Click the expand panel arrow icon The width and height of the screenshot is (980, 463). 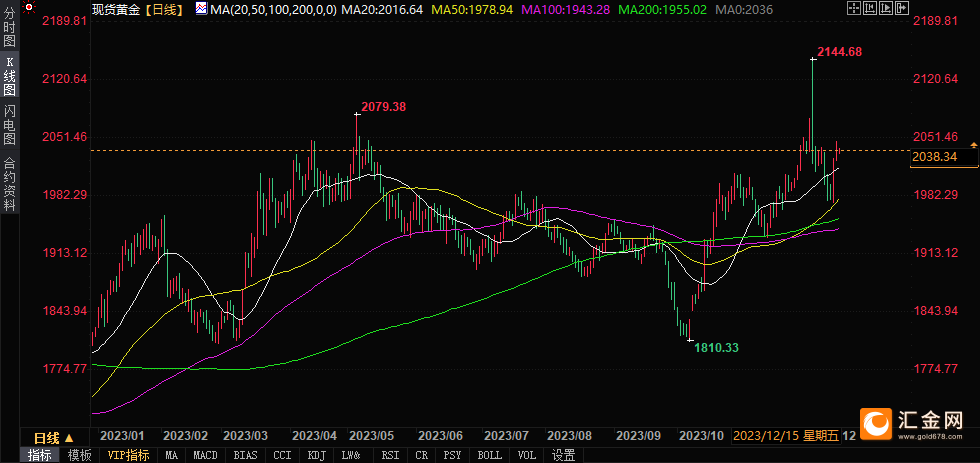click(x=902, y=8)
